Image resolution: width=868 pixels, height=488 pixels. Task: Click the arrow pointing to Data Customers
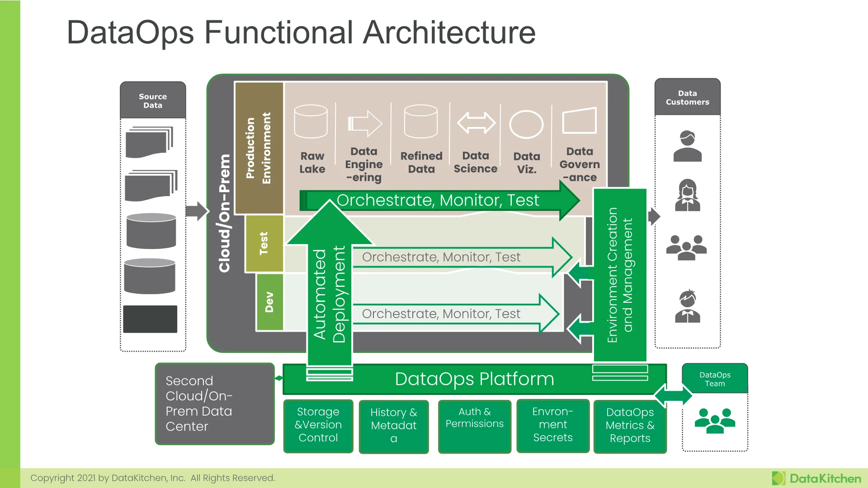(654, 216)
